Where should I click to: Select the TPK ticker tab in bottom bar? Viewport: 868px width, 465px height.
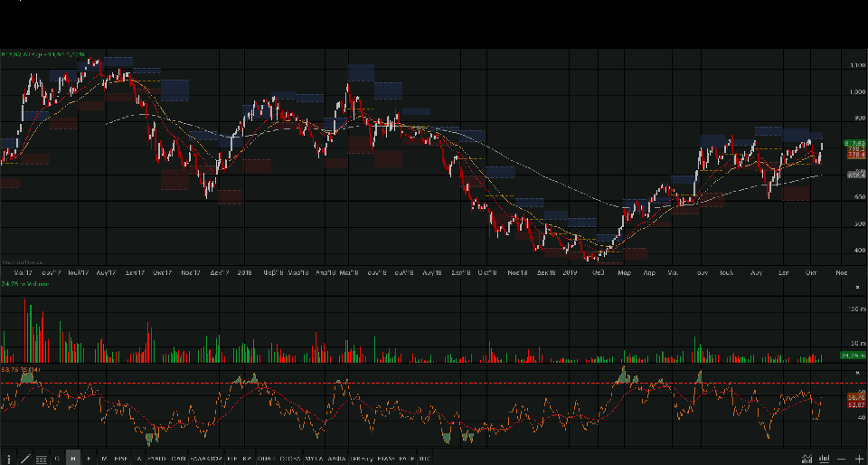click(363, 459)
